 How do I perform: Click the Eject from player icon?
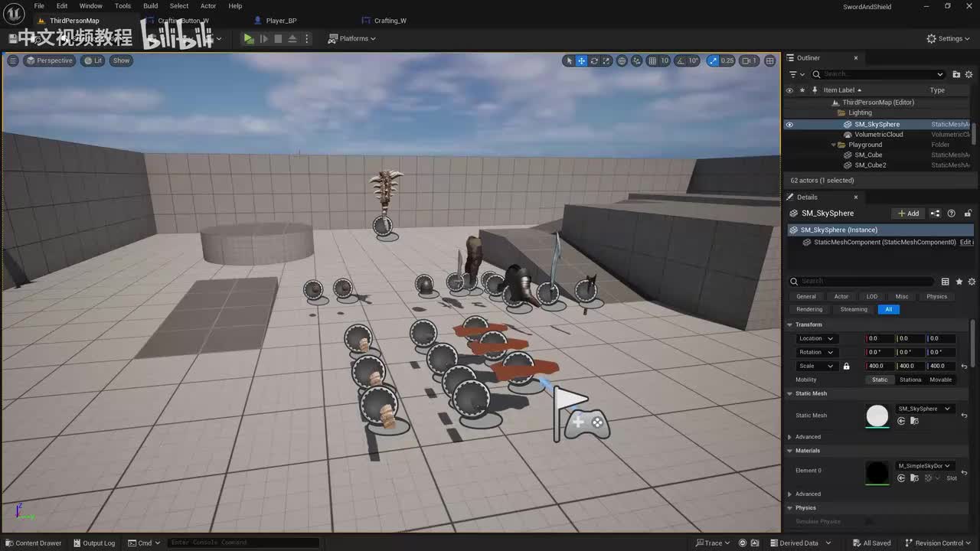tap(292, 38)
